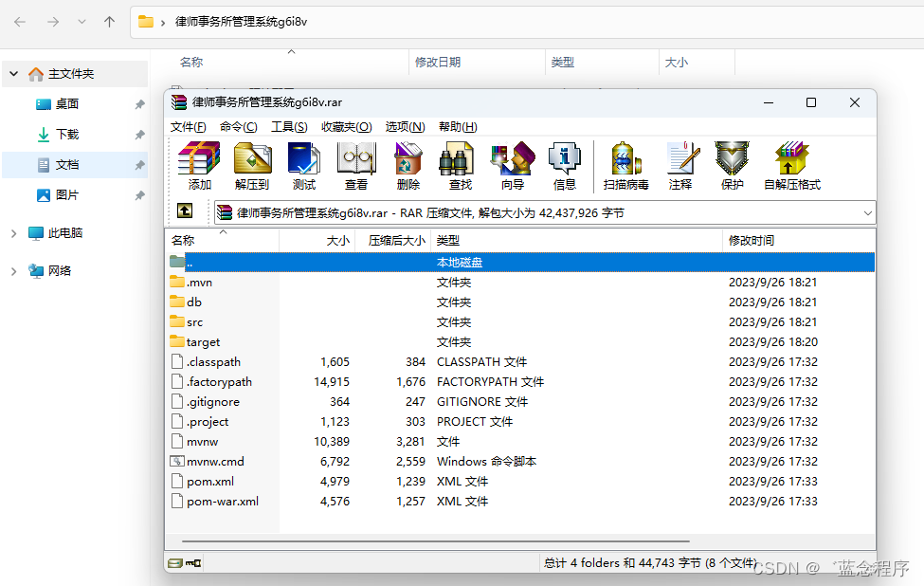Click the 保护 (Protect) shield icon
Viewport: 924px width, 586px height.
tap(732, 159)
